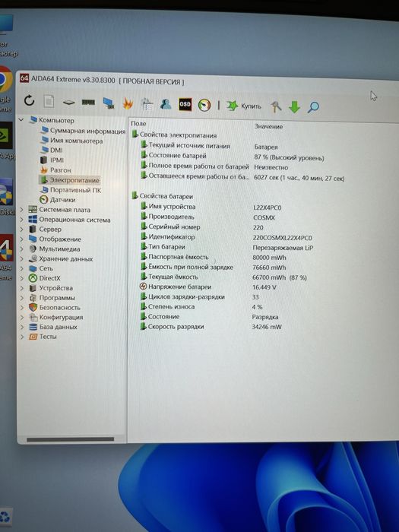Expand the Сеть node
Image resolution: width=399 pixels, height=532 pixels.
tap(22, 268)
